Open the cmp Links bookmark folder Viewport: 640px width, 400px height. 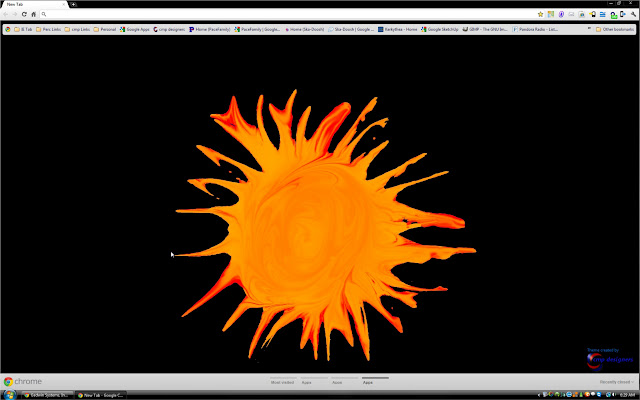[x=78, y=29]
